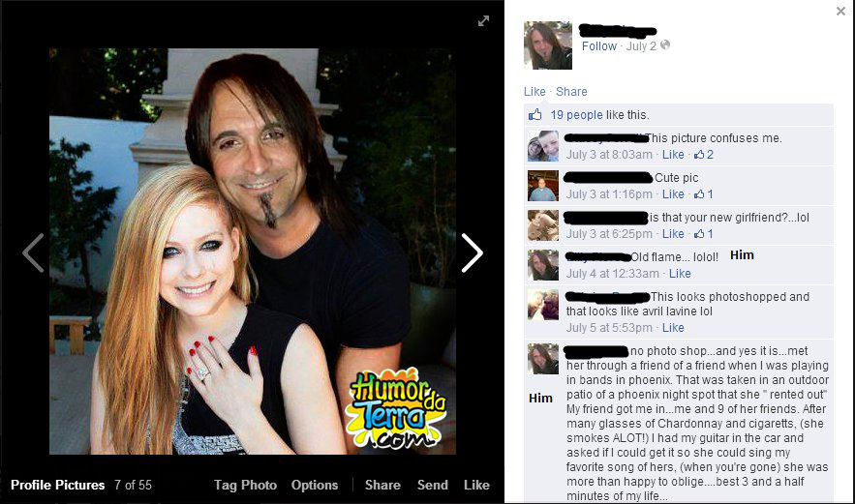The image size is (855, 504).
Task: Click Tag Photo below the picture
Action: tap(245, 485)
